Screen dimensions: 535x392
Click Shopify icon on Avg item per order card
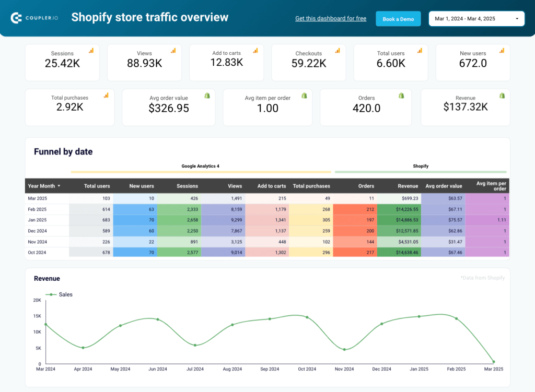pyautogui.click(x=305, y=96)
